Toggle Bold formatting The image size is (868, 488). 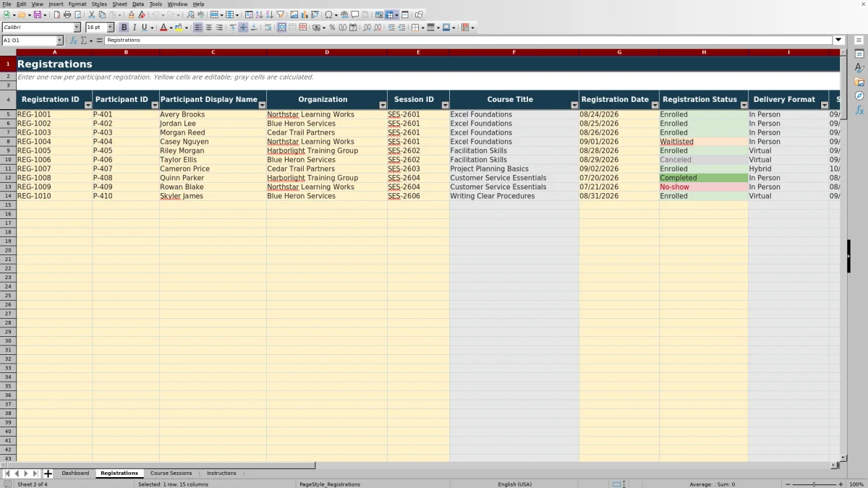click(124, 27)
